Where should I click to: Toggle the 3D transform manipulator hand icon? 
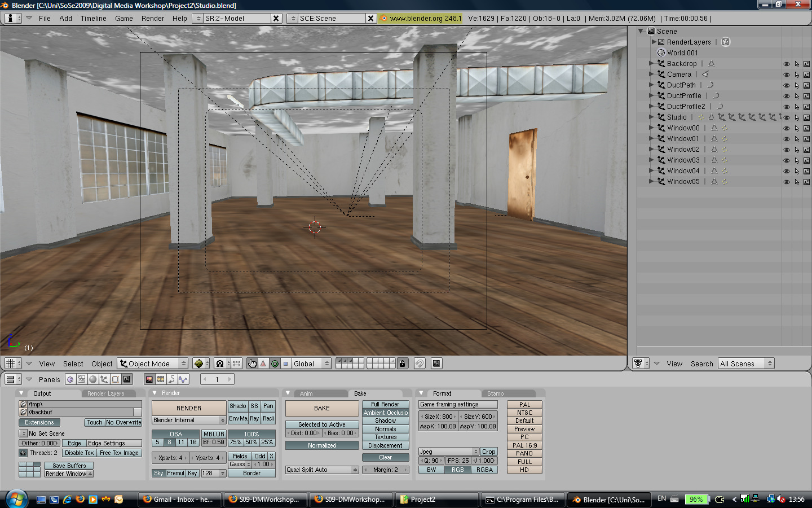[x=252, y=364]
